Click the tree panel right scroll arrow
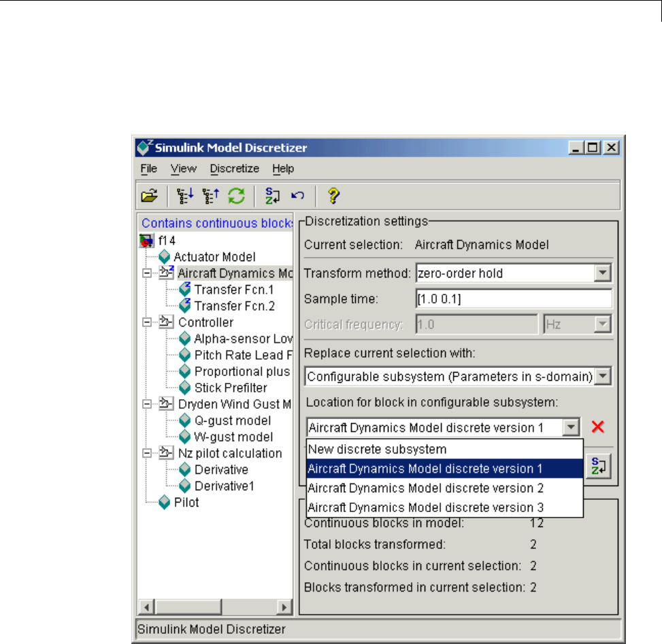The height and width of the screenshot is (644, 662). click(284, 607)
